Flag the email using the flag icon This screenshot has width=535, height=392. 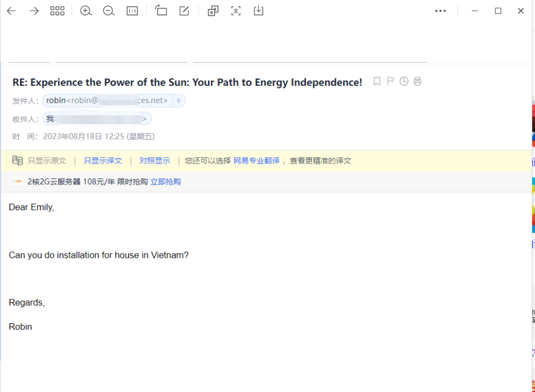point(390,82)
